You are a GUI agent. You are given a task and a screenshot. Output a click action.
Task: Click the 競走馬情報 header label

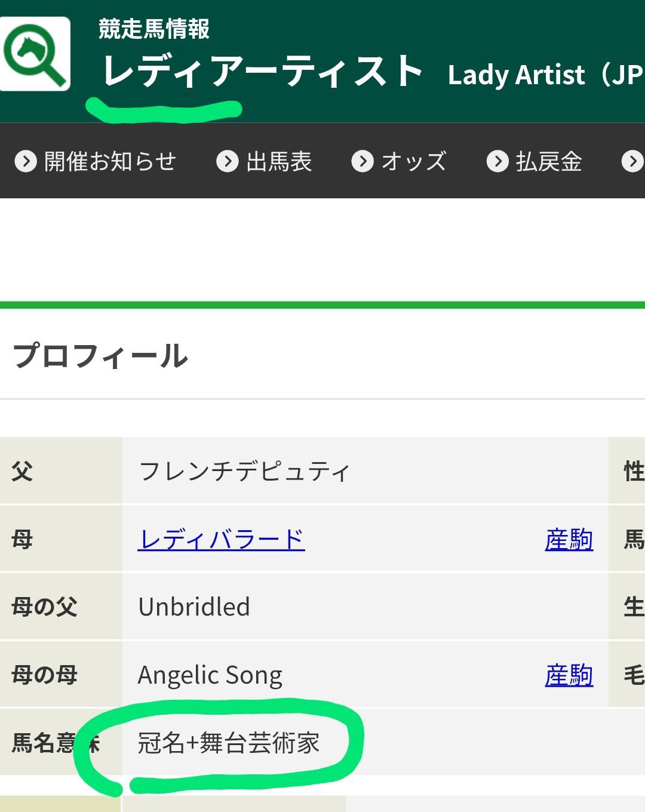click(154, 29)
